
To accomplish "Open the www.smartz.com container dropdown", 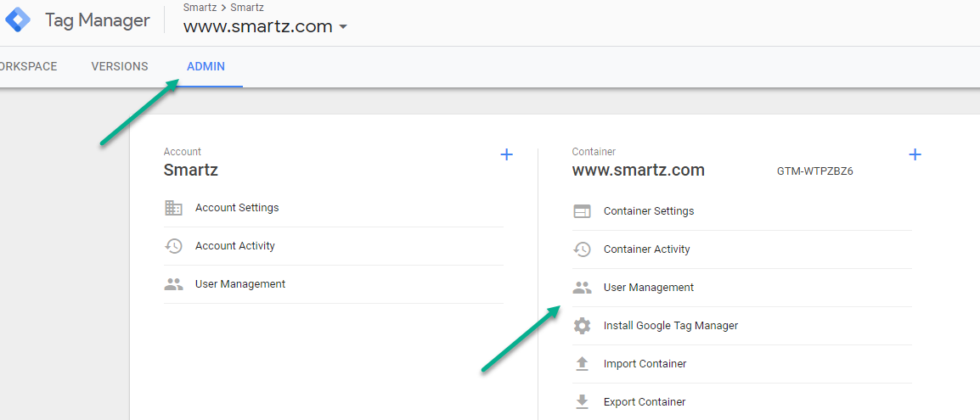I will (x=265, y=27).
